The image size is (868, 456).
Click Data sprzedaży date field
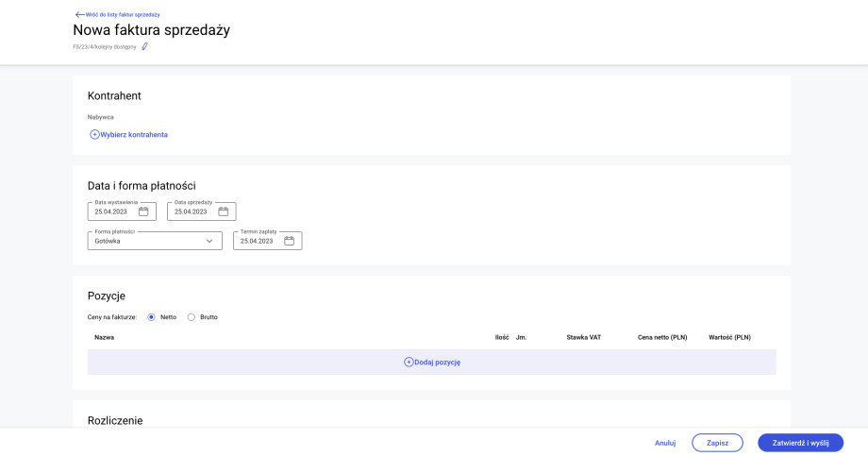pyautogui.click(x=193, y=211)
